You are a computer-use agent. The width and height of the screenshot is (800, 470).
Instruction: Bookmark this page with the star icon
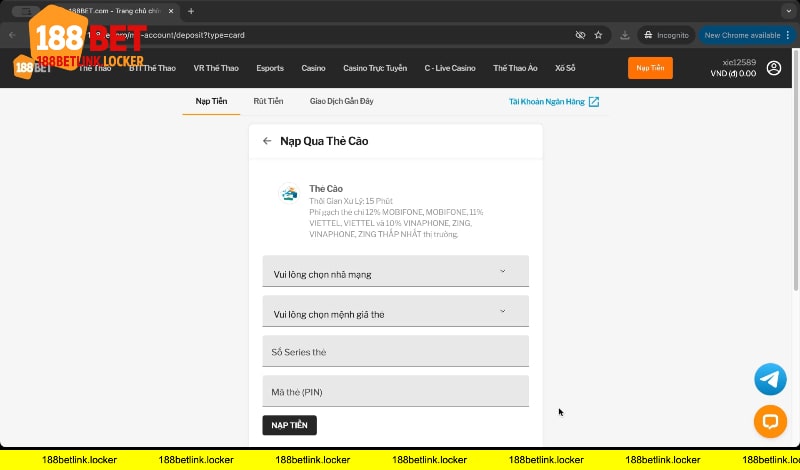pyautogui.click(x=598, y=35)
